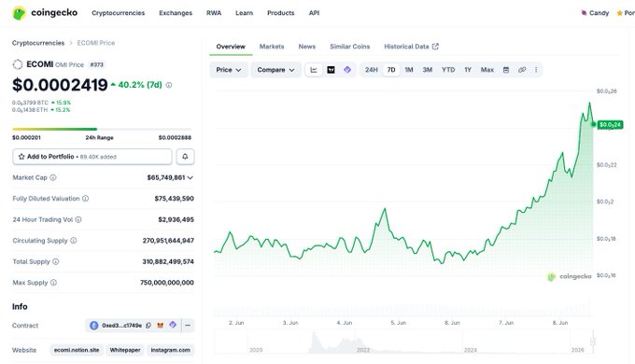The height and width of the screenshot is (364, 635).
Task: Switch to the Markets tab
Action: [272, 47]
